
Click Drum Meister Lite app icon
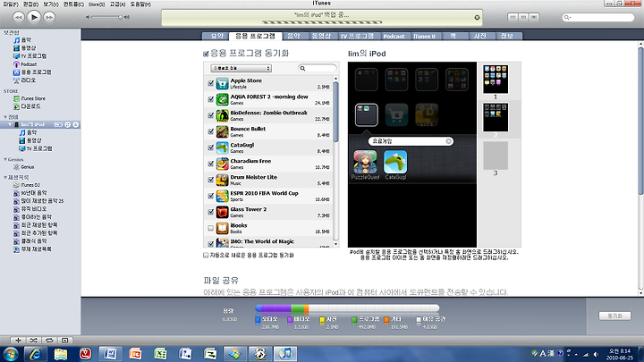tap(222, 180)
